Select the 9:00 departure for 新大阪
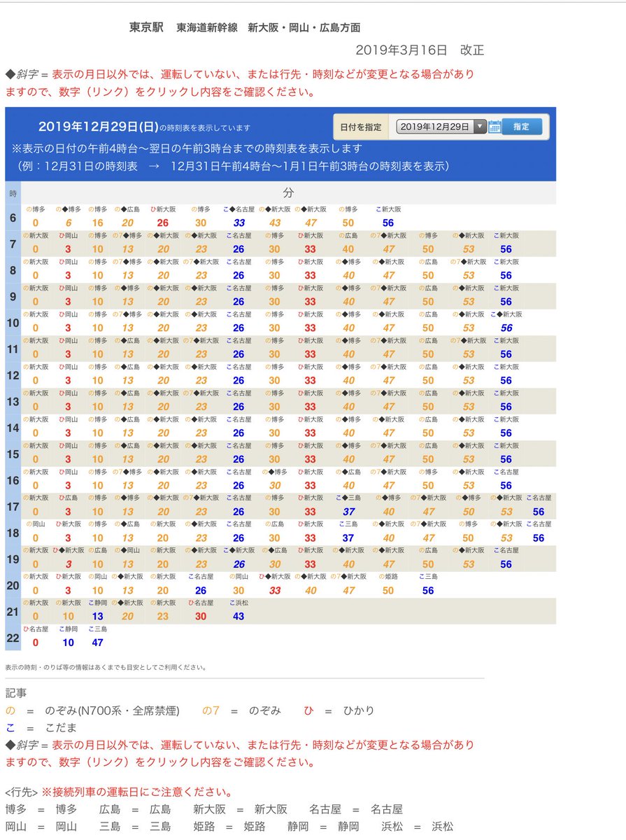 tap(36, 302)
